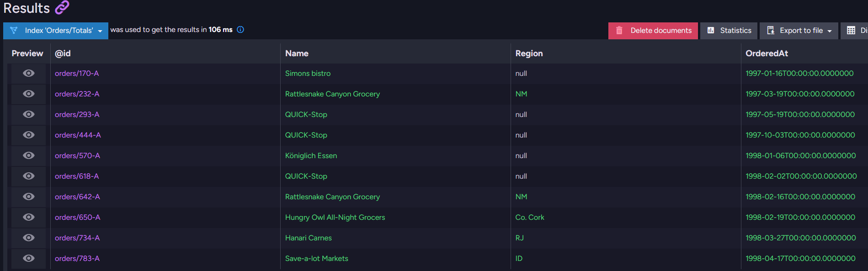The width and height of the screenshot is (868, 271).
Task: Open the orders/232-A document link
Action: [x=77, y=94]
